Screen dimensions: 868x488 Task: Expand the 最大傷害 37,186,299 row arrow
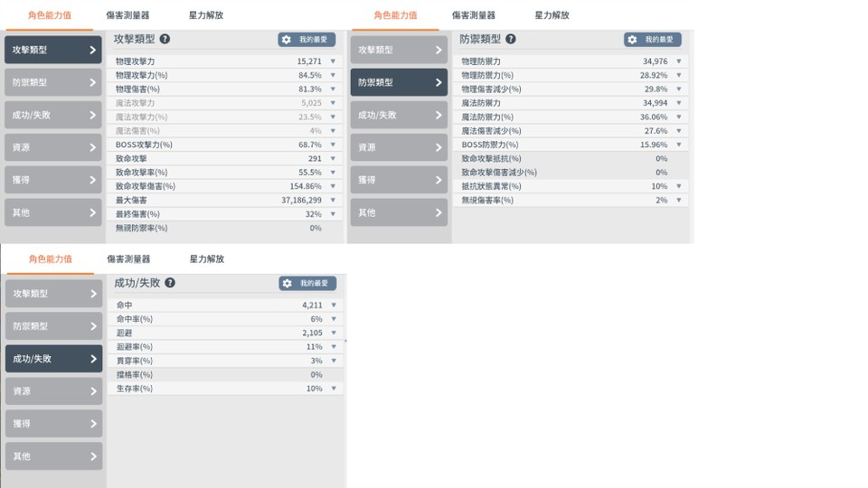[333, 201]
